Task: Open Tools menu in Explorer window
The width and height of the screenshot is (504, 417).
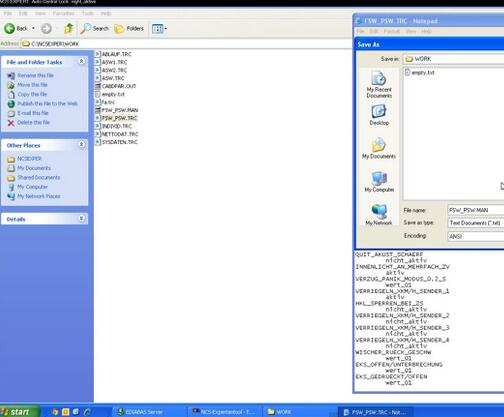Action: click(88, 13)
